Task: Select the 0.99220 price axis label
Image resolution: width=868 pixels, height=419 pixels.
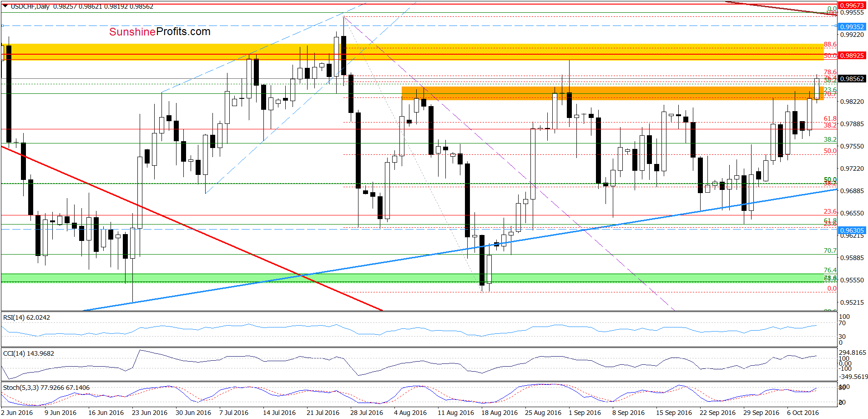Action: [x=852, y=35]
